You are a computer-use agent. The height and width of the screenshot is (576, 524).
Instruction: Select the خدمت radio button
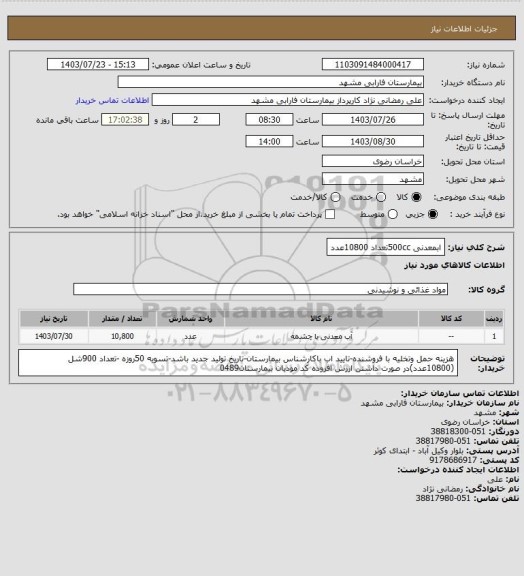381,197
